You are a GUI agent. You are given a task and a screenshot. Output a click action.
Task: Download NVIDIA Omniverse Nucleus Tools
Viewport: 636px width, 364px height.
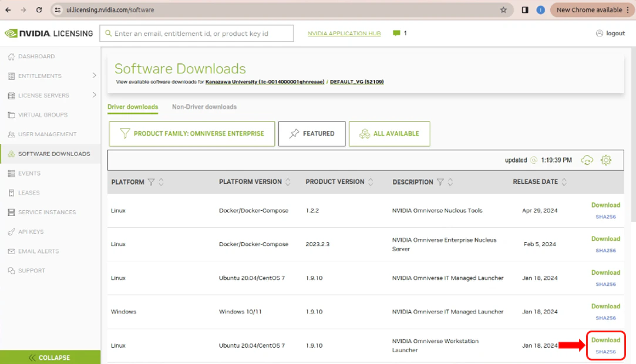(605, 205)
